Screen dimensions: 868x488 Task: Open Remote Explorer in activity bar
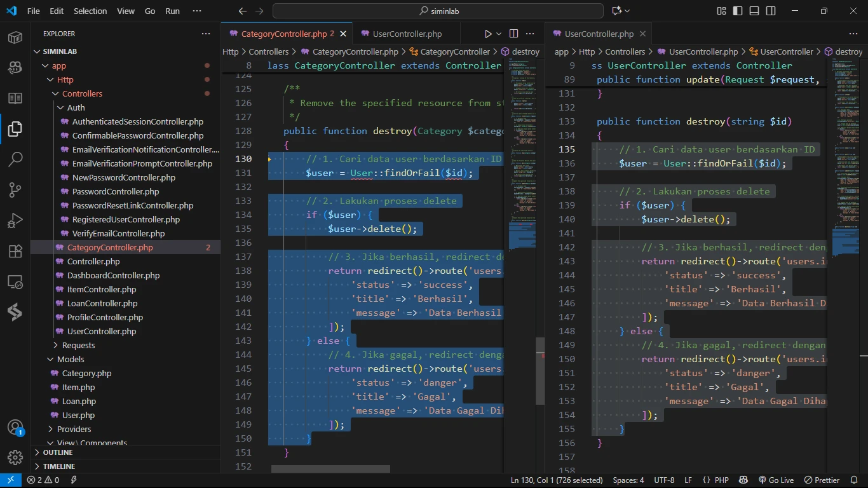point(15,281)
